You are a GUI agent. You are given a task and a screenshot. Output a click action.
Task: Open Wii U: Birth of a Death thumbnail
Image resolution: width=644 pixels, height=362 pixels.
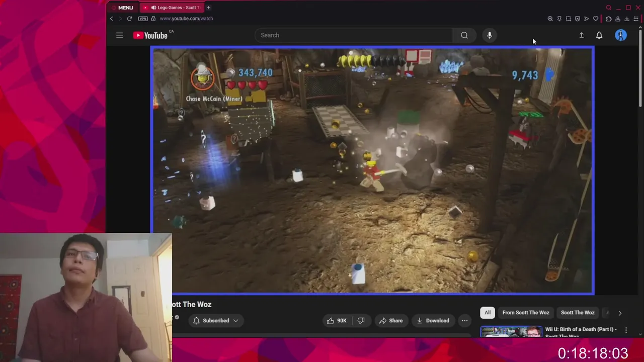click(511, 332)
